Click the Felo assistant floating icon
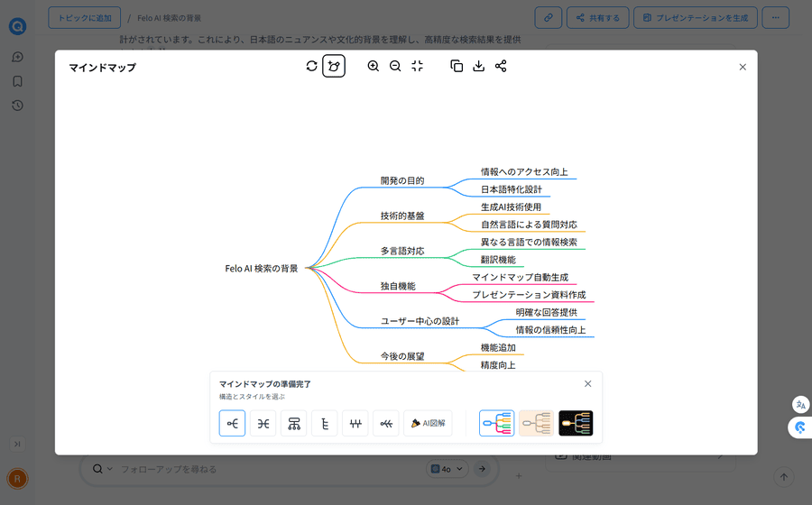 (800, 427)
